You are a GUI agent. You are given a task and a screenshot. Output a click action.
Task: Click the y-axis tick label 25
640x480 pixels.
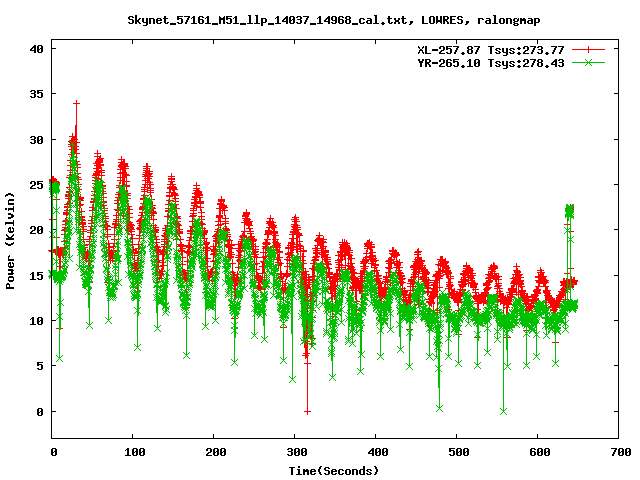pos(36,185)
